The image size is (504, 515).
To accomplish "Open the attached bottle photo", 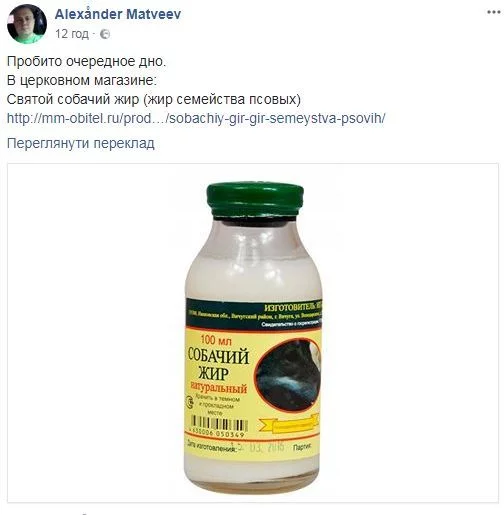I will coord(253,333).
